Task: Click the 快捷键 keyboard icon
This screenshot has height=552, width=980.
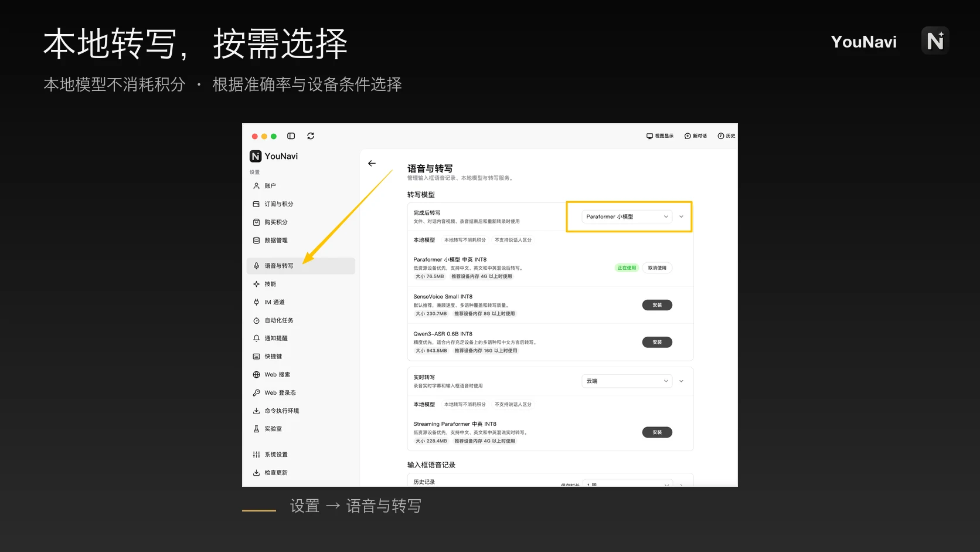Action: (x=256, y=357)
